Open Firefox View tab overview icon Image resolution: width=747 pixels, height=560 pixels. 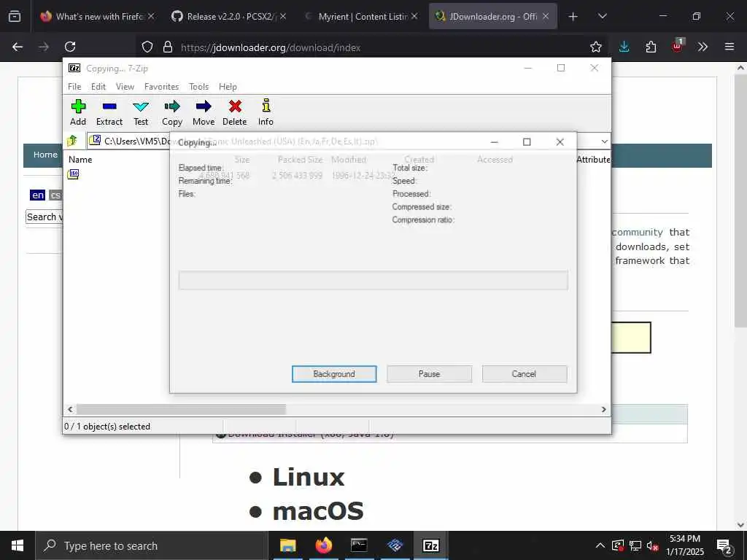tap(15, 16)
